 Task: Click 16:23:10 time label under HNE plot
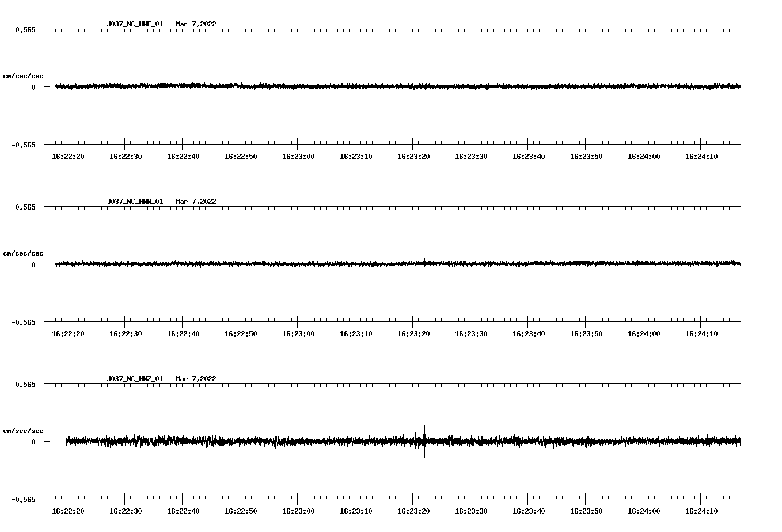point(355,156)
